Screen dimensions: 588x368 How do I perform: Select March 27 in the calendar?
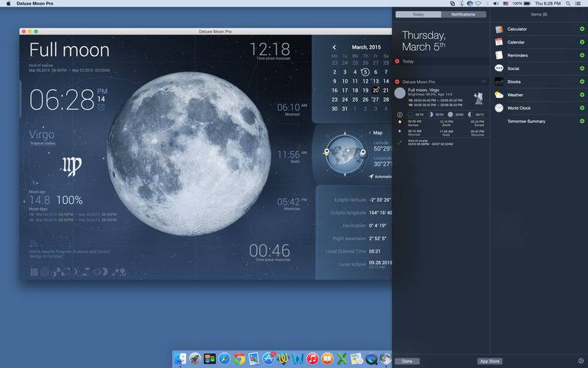pyautogui.click(x=376, y=100)
